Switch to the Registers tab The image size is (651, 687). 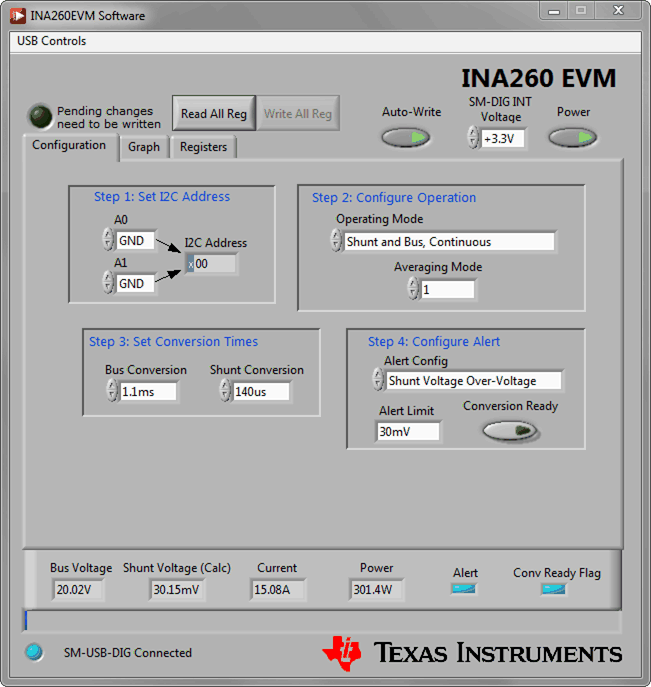pyautogui.click(x=203, y=147)
